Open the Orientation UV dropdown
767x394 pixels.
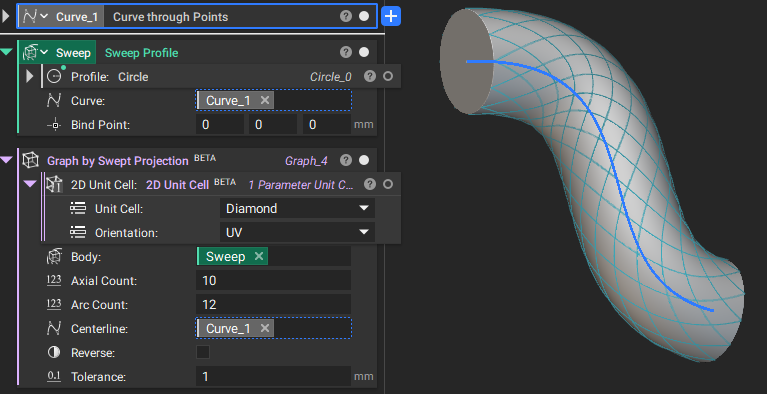297,232
